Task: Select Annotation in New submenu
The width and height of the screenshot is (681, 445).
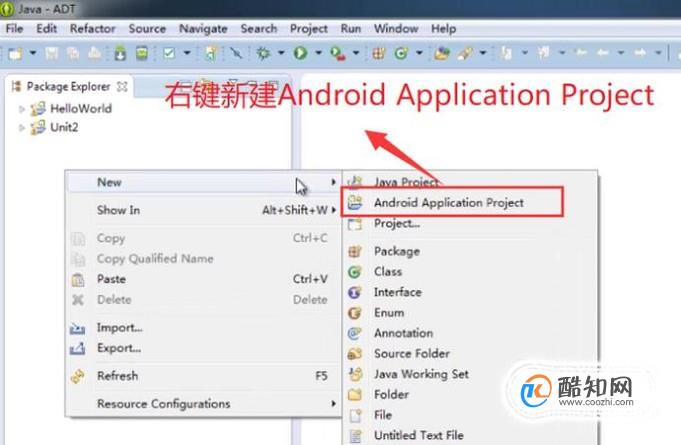Action: pyautogui.click(x=470, y=333)
